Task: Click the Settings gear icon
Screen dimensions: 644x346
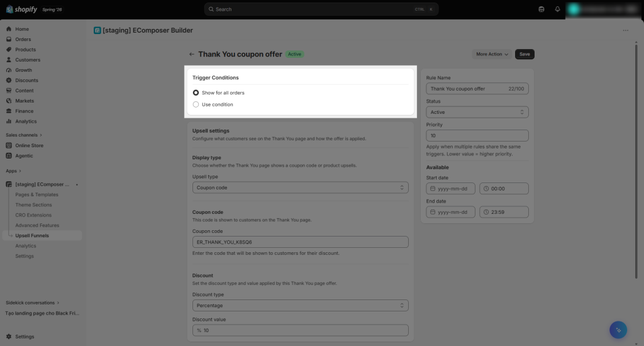Action: (9, 337)
